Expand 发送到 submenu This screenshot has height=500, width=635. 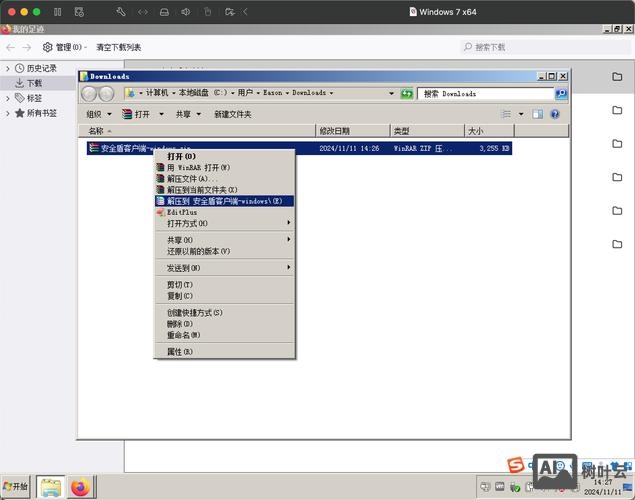click(224, 268)
